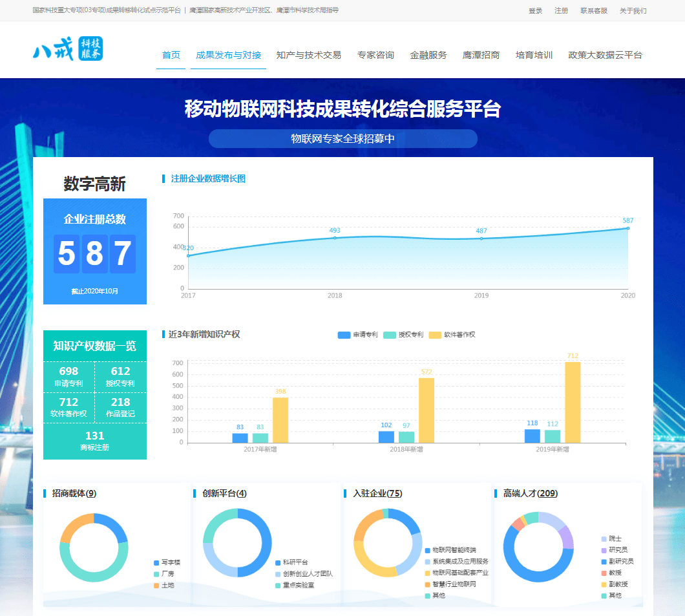This screenshot has width=685, height=616.
Task: Click the 八戒科技服务 logo
Action: tap(68, 49)
